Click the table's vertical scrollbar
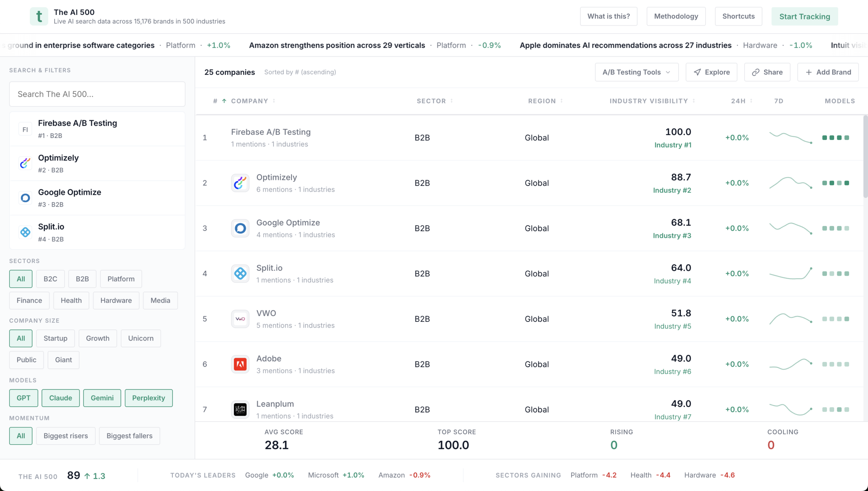868x491 pixels. (x=865, y=156)
